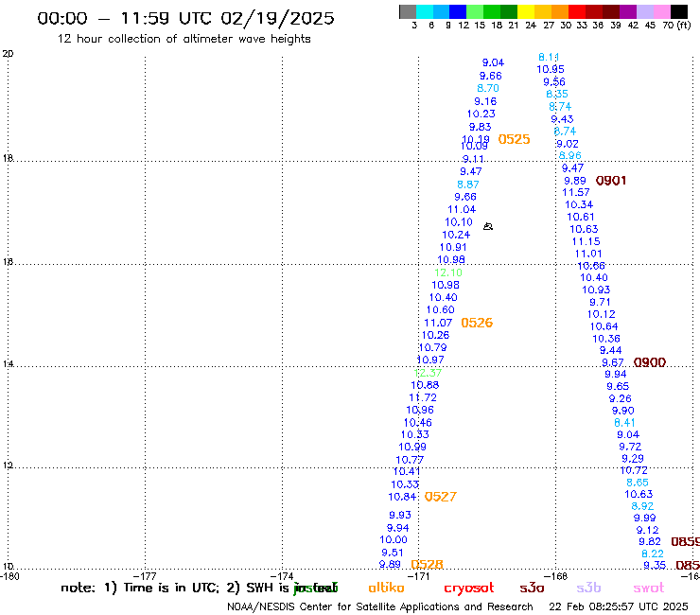Click the s3a satellite legend label
This screenshot has height=615, width=700.
(532, 588)
